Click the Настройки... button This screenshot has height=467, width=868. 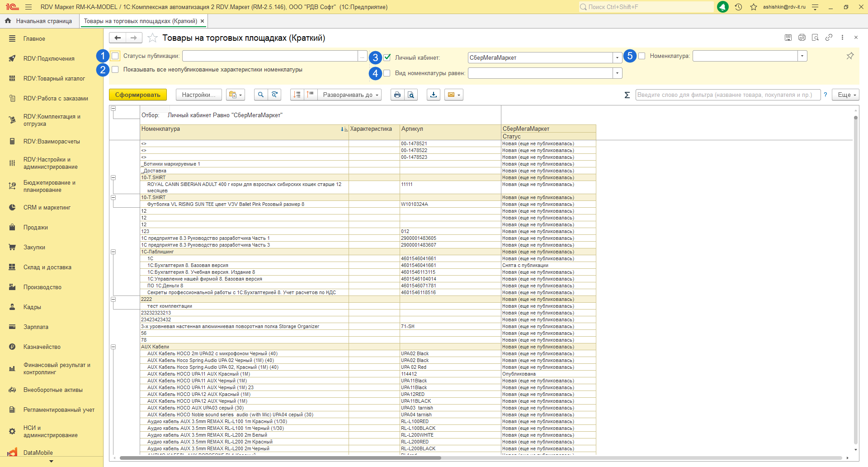[198, 95]
